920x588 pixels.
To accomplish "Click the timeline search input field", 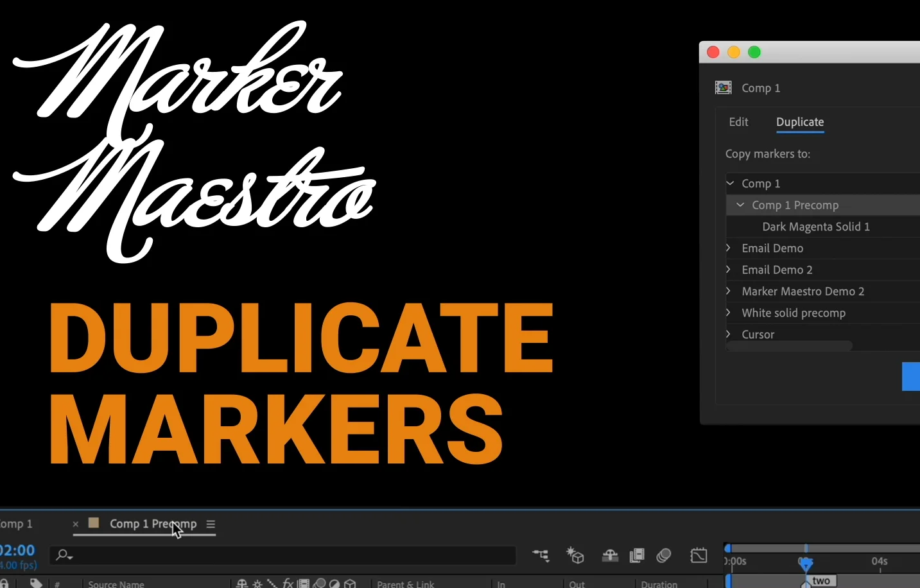I will (282, 555).
